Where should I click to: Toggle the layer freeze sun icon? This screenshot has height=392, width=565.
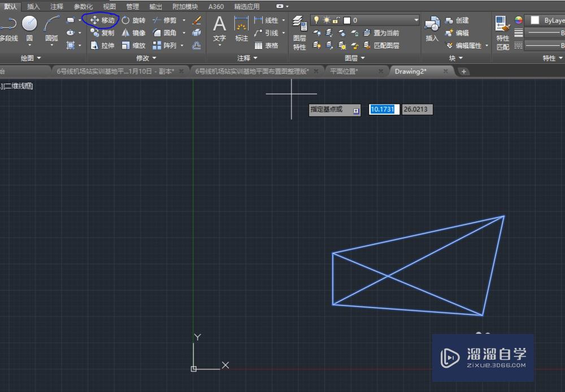326,20
